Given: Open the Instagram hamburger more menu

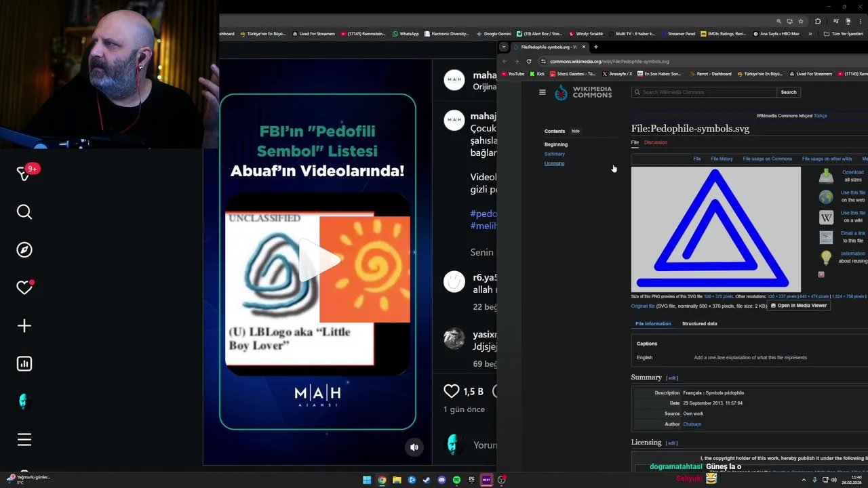Looking at the screenshot, I should (24, 440).
